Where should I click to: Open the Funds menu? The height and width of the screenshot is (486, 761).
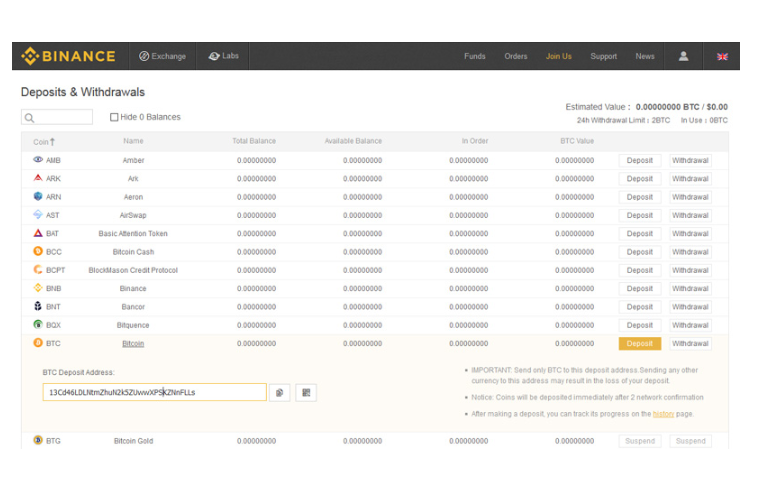475,56
